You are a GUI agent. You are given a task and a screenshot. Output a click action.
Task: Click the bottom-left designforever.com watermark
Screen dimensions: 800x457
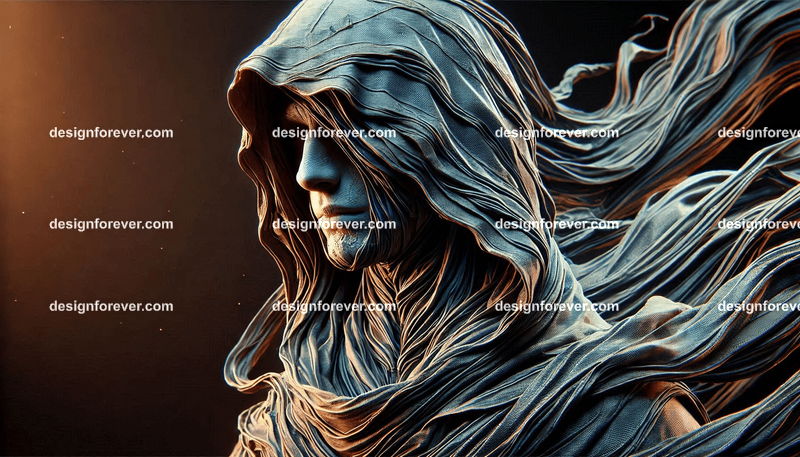point(111,307)
